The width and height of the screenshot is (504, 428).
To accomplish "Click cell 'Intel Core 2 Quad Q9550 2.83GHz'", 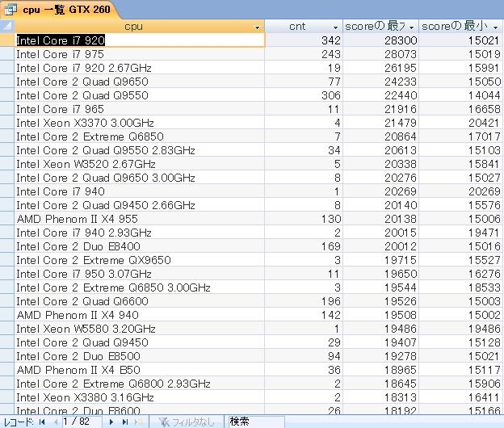I will click(140, 150).
